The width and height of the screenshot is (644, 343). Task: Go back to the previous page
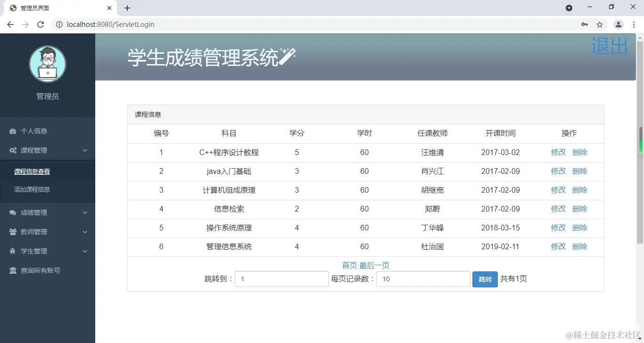pyautogui.click(x=10, y=24)
